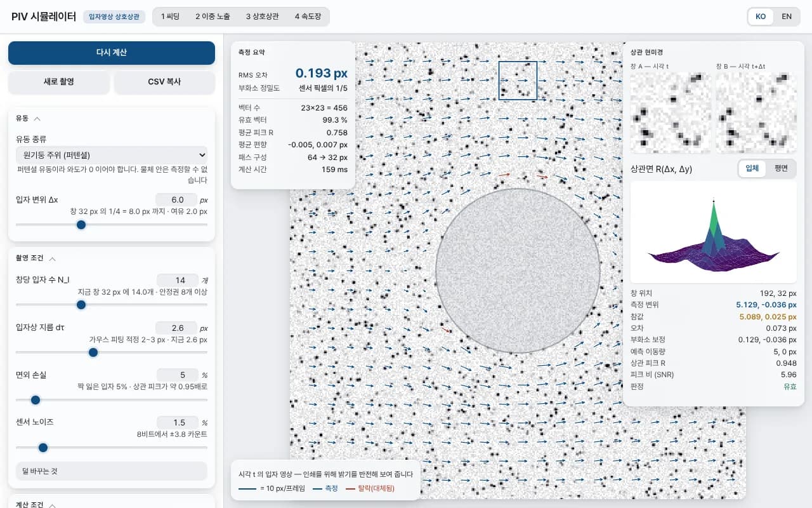812x508 pixels.
Task: Click the blue interrogation window box
Action: [518, 81]
